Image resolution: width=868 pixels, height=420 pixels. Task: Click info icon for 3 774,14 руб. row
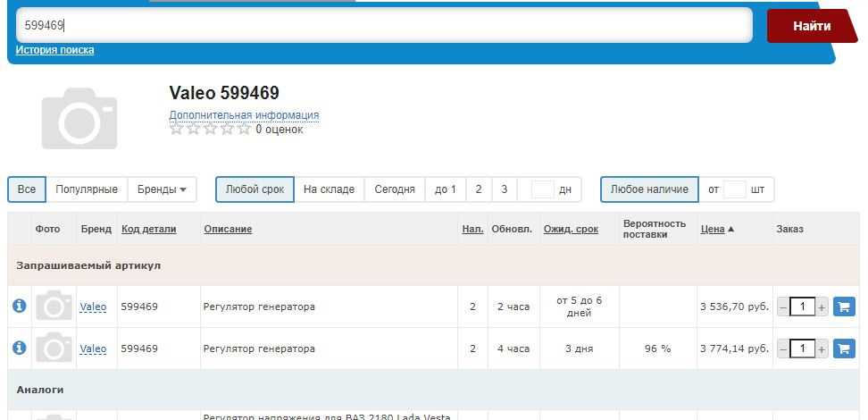click(x=19, y=349)
